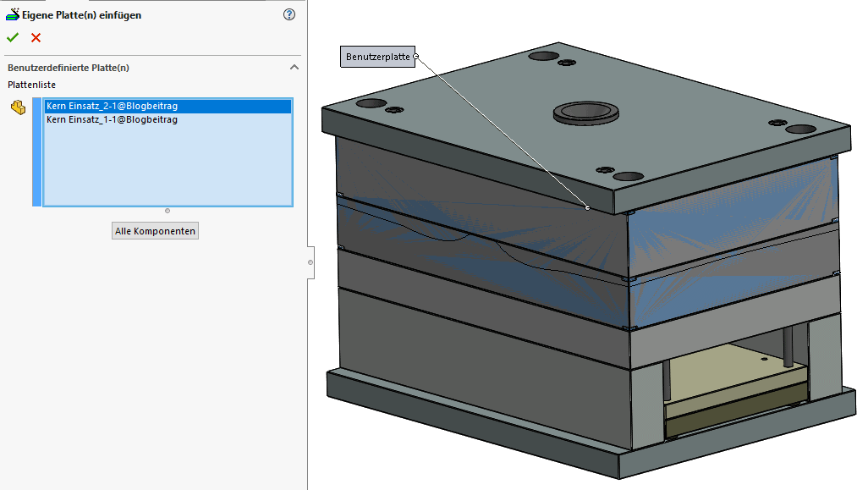
Task: Select Kern Einsatz_1-1@Blogbeitrag in the list
Action: pos(168,119)
